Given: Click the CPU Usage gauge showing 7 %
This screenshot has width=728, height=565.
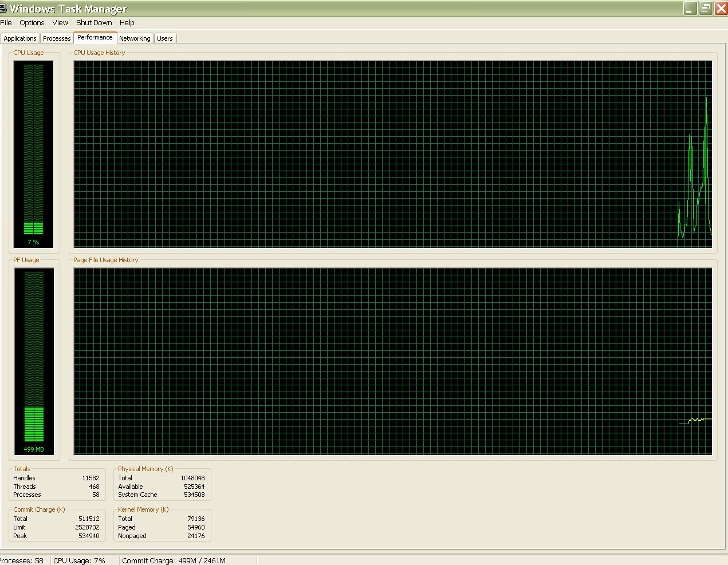Looking at the screenshot, I should [34, 155].
